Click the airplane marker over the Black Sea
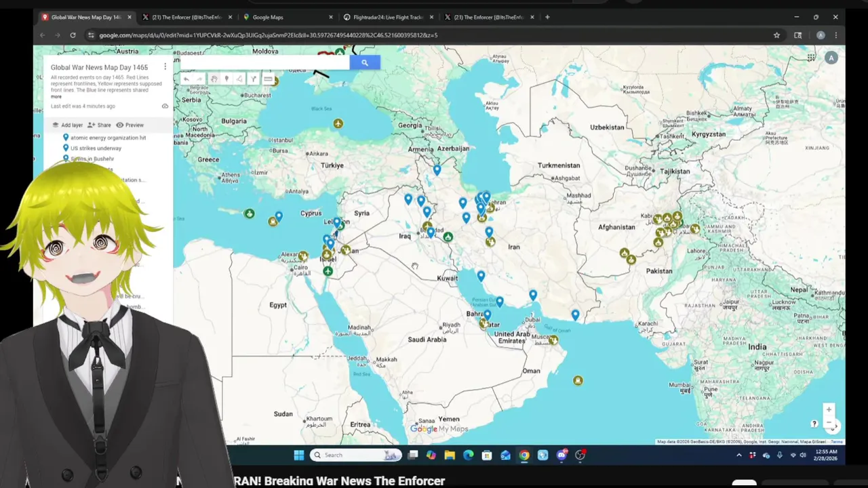Image resolution: width=868 pixels, height=488 pixels. pos(338,123)
